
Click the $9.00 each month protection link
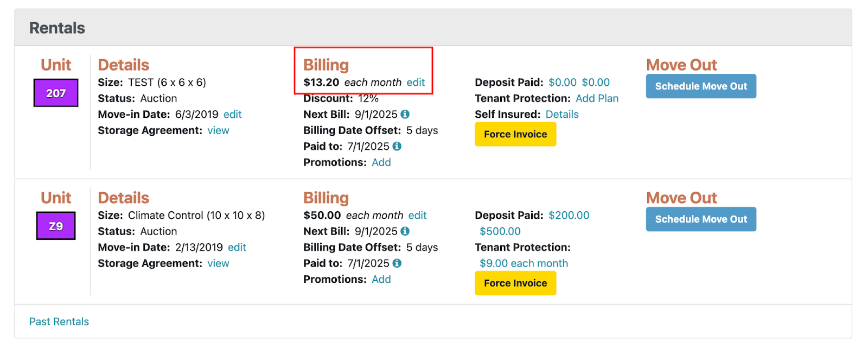point(524,263)
